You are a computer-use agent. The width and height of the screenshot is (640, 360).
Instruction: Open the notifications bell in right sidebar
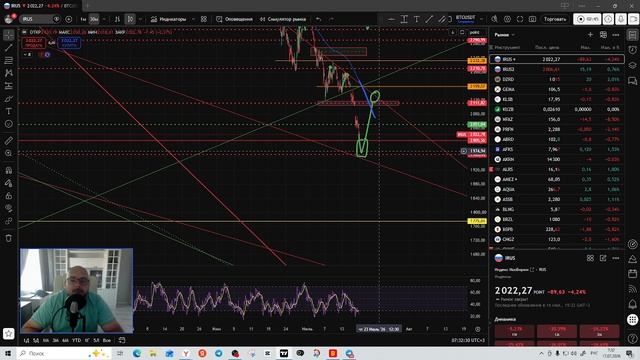[632, 304]
